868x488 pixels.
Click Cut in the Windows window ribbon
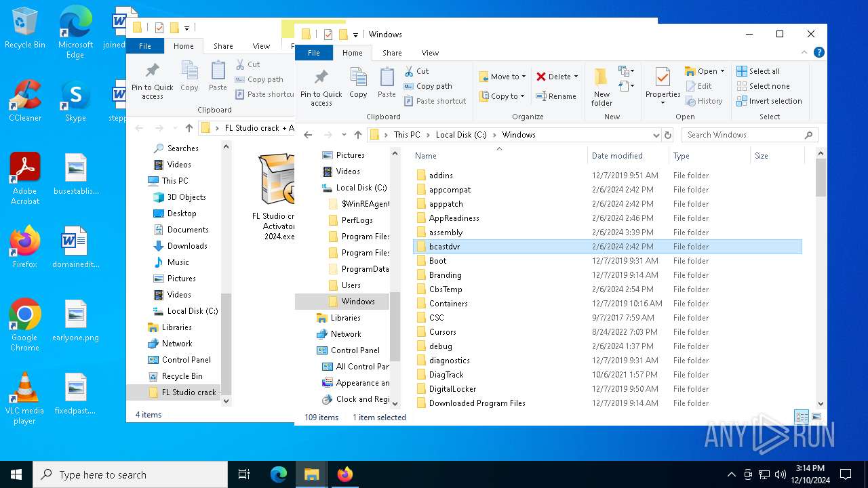[416, 71]
